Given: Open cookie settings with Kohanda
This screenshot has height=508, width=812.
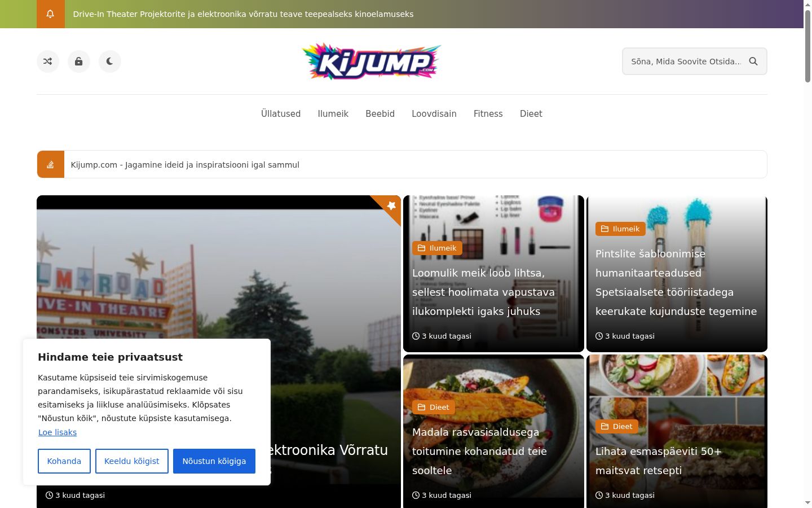Looking at the screenshot, I should pyautogui.click(x=64, y=461).
